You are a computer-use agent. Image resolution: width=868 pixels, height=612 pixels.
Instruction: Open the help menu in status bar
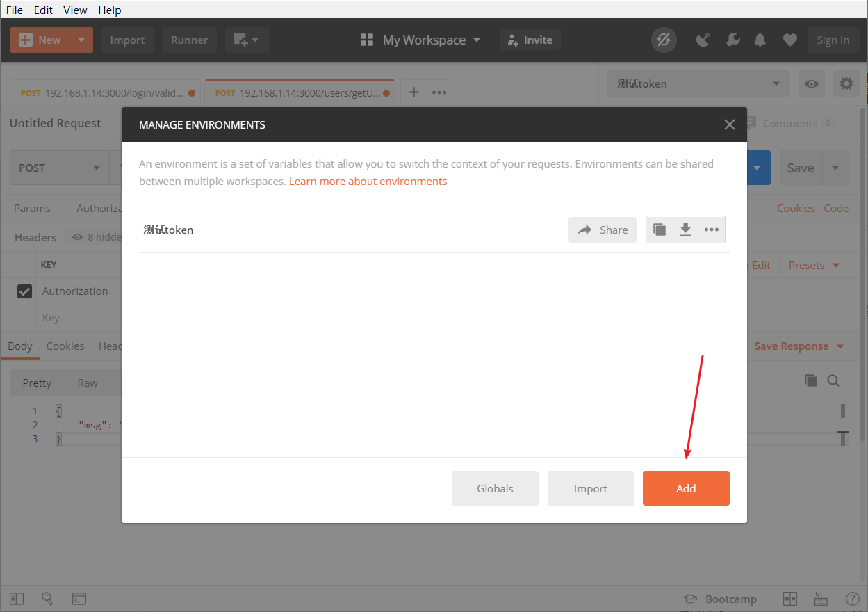coord(852,599)
